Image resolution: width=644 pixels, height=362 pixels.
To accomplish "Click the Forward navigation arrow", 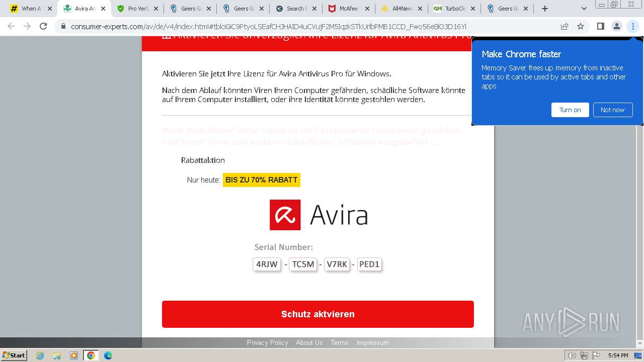I will [x=27, y=26].
